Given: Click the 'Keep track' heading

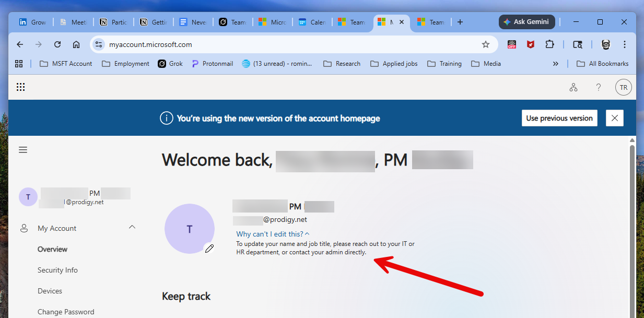Looking at the screenshot, I should 186,296.
